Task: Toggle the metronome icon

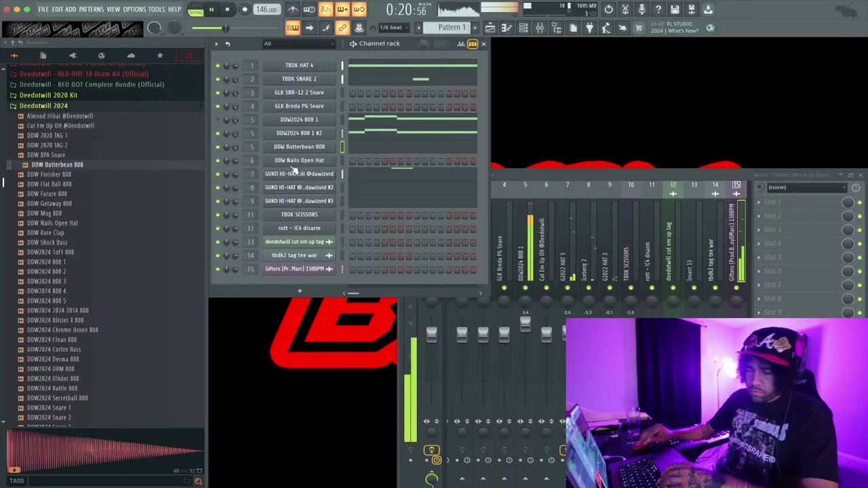Action: click(293, 9)
